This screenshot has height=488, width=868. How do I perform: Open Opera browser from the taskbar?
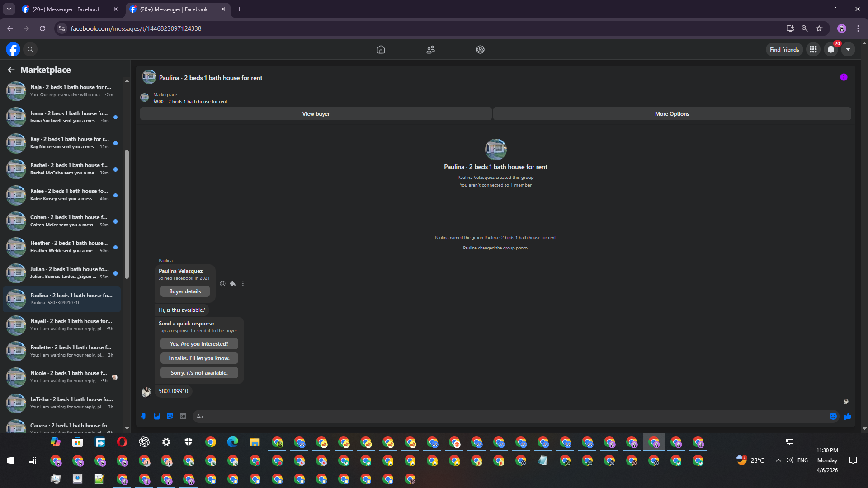(122, 442)
